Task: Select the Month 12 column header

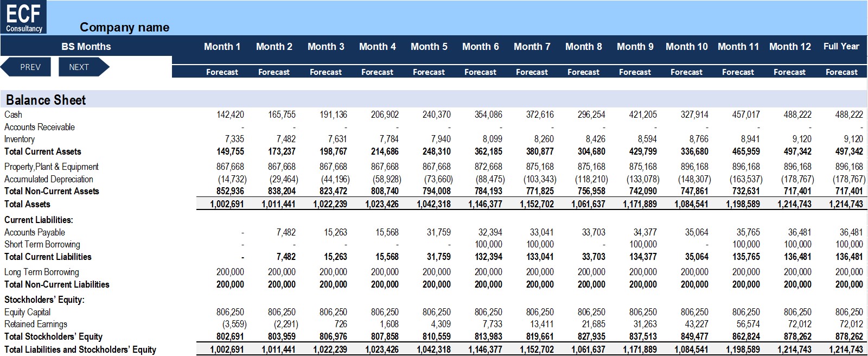Action: click(x=789, y=47)
